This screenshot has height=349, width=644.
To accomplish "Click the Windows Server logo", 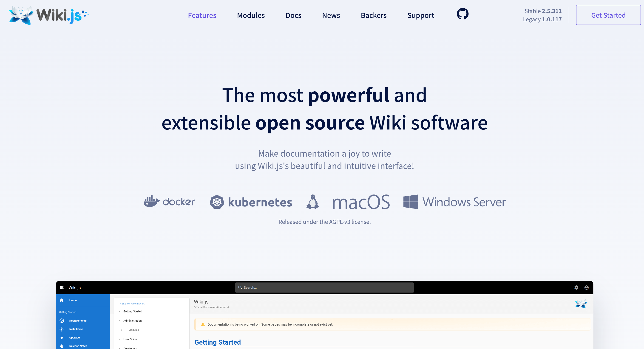I will 454,202.
